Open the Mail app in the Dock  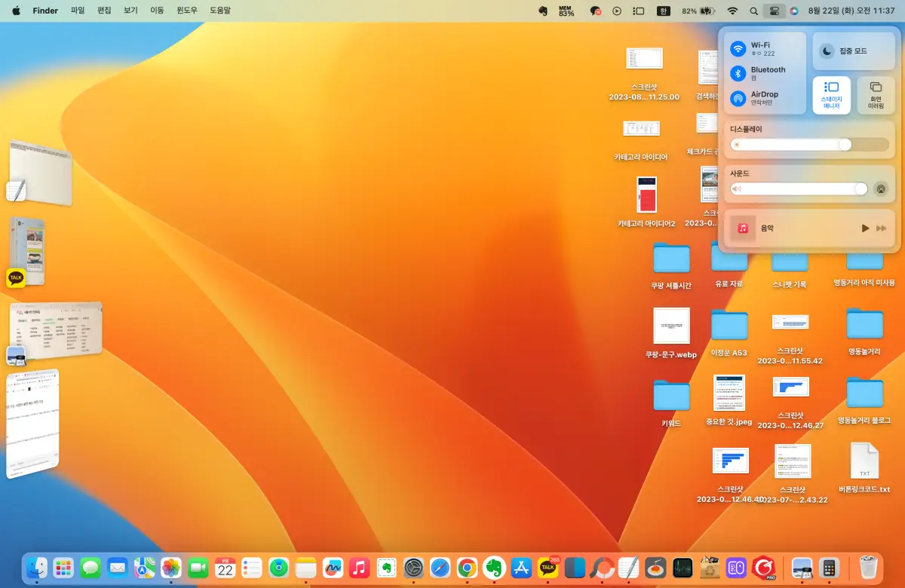(x=117, y=568)
